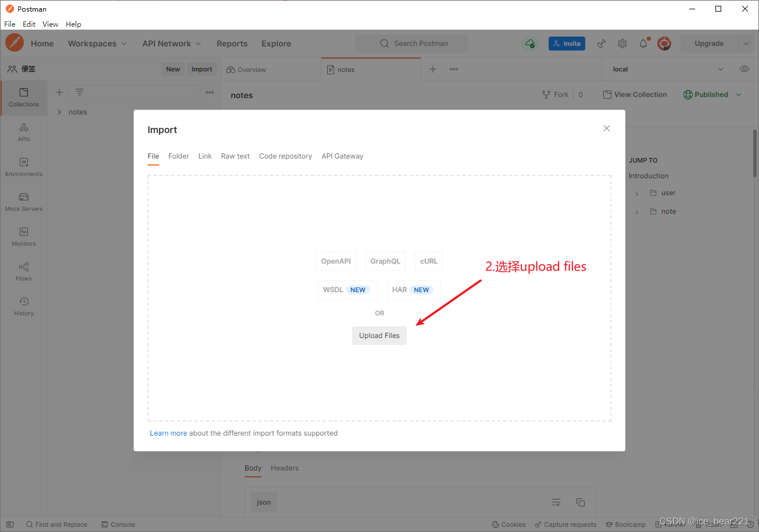The image size is (759, 532).
Task: Open the APIs sidebar panel
Action: [24, 132]
